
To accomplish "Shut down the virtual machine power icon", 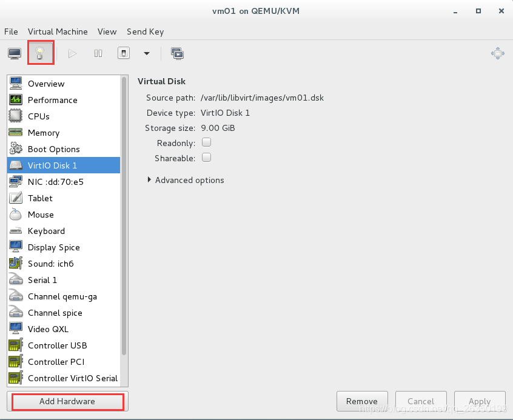I will (x=124, y=53).
